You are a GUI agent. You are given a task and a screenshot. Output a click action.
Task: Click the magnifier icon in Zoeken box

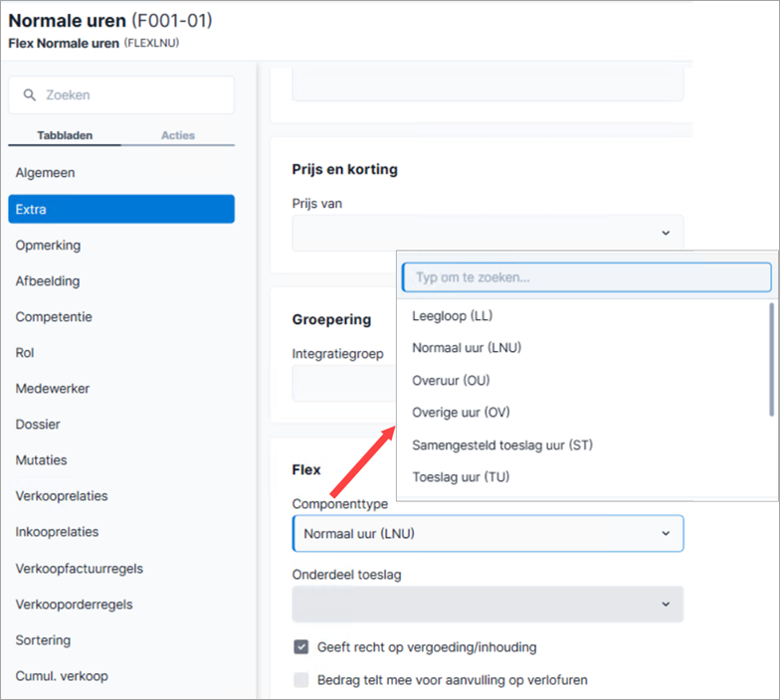[x=30, y=95]
